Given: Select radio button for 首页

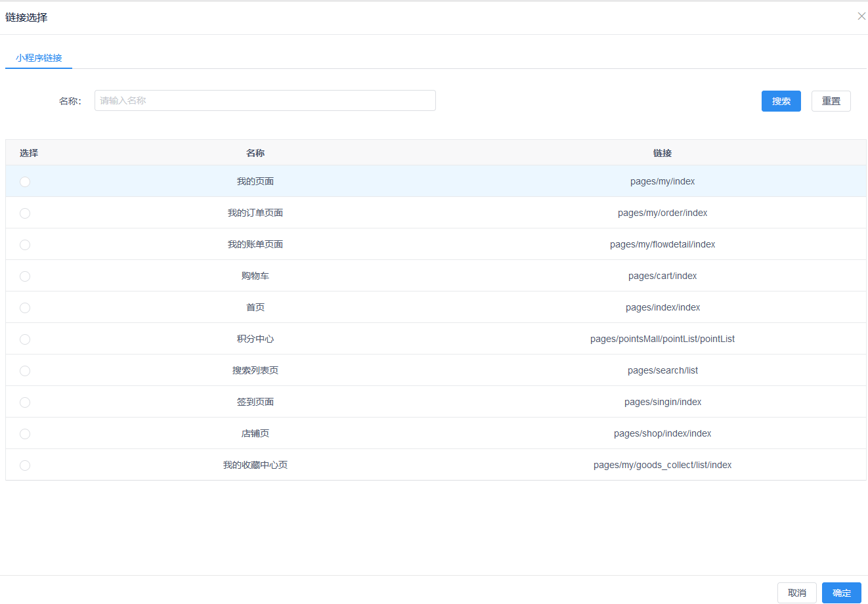Looking at the screenshot, I should (25, 308).
